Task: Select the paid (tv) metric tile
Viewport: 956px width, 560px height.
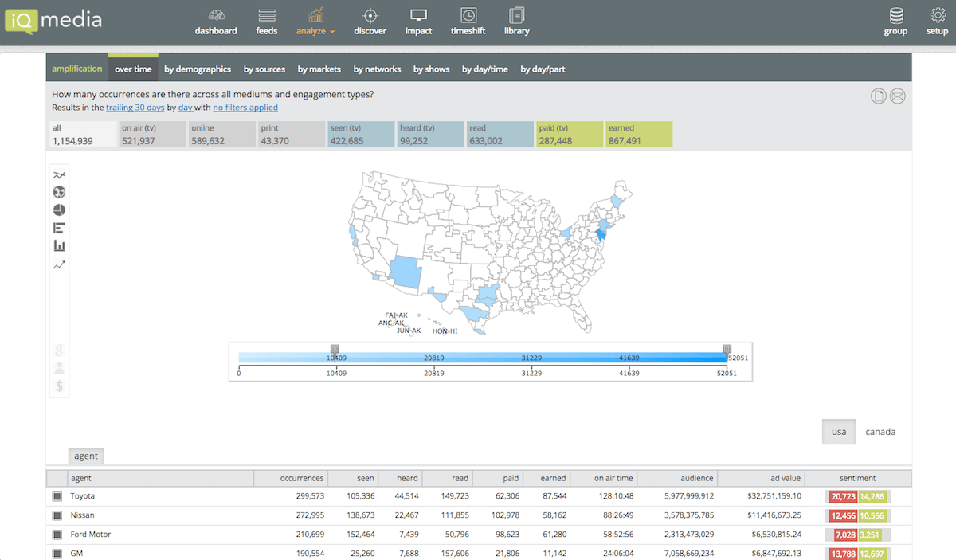Action: point(568,135)
